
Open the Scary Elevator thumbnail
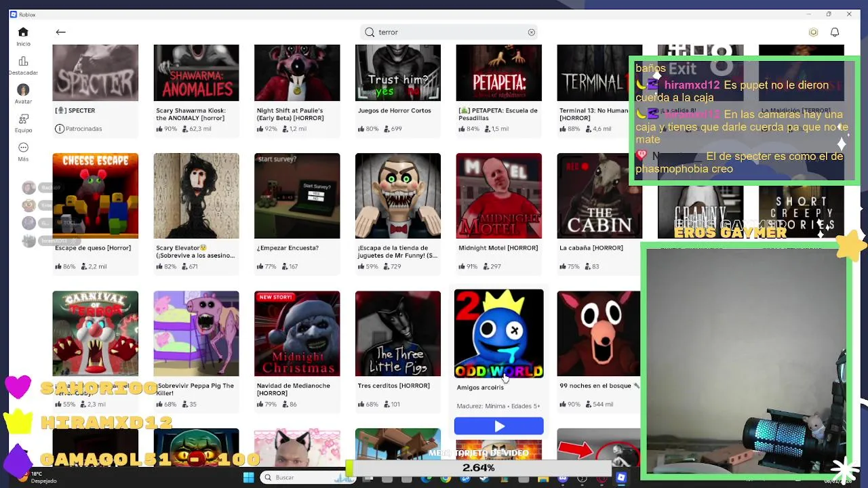tap(196, 196)
